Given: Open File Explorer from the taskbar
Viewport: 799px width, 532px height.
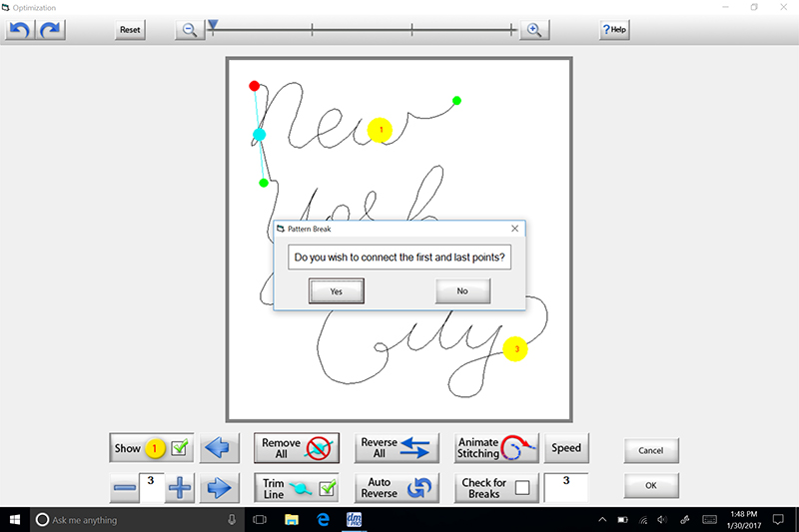Looking at the screenshot, I should point(293,520).
